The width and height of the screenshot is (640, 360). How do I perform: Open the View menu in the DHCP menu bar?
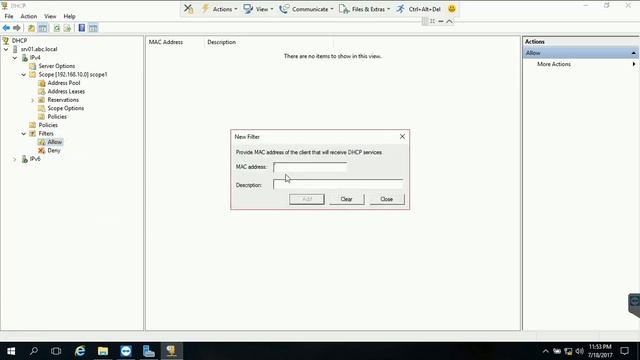click(x=50, y=16)
